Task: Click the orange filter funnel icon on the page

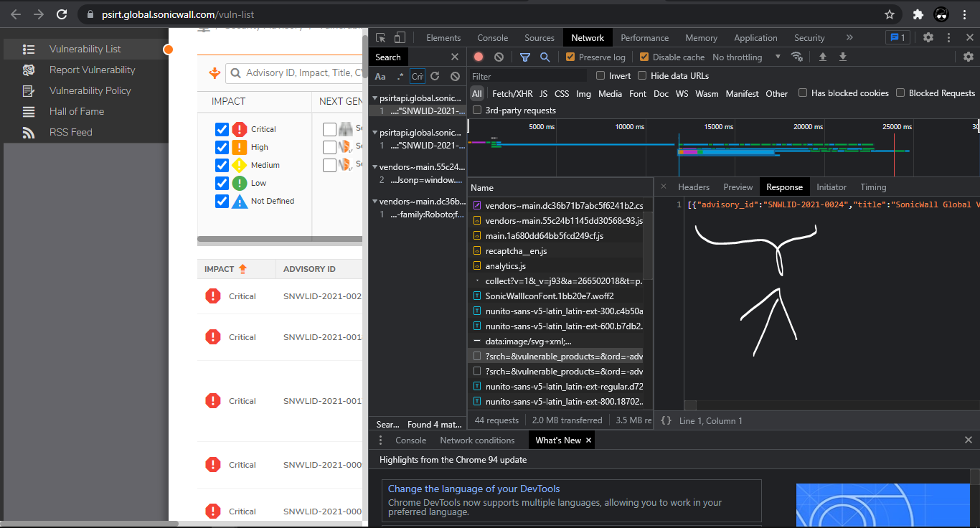Action: pyautogui.click(x=214, y=72)
